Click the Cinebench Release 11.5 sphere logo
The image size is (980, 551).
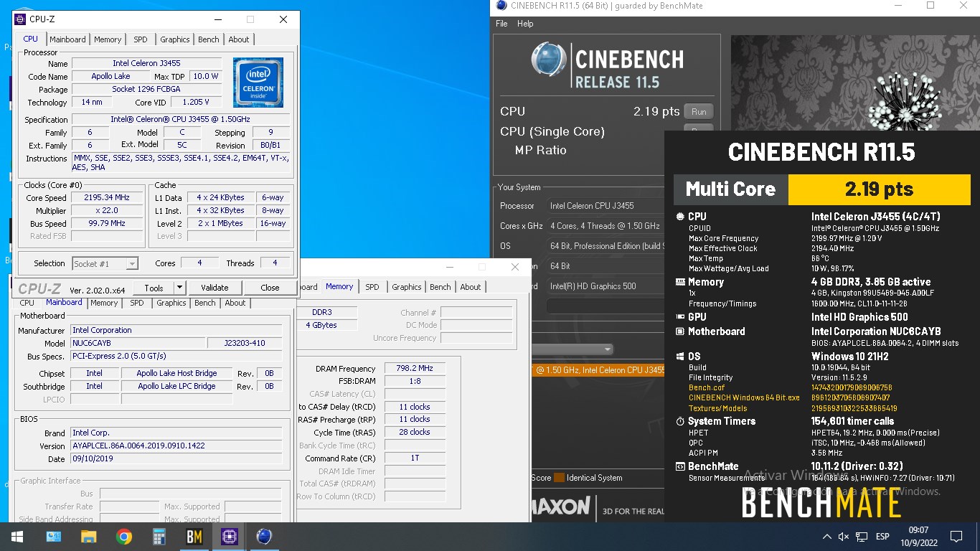click(549, 60)
